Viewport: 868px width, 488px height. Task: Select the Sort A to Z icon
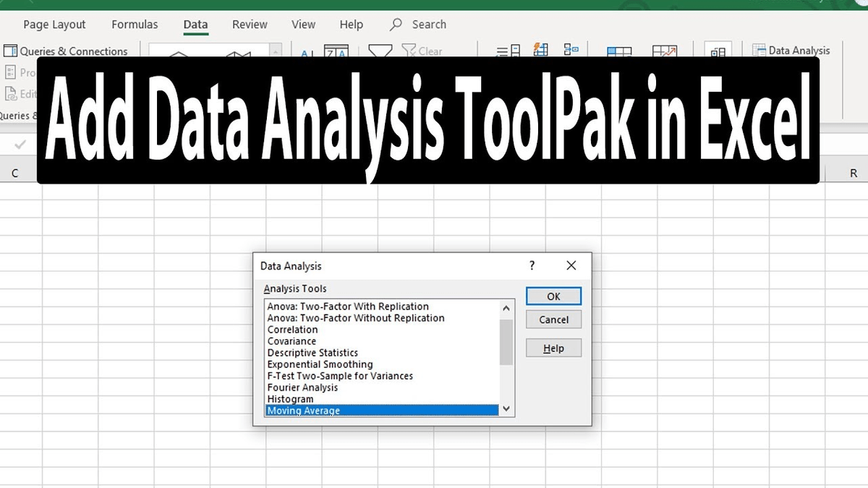305,53
